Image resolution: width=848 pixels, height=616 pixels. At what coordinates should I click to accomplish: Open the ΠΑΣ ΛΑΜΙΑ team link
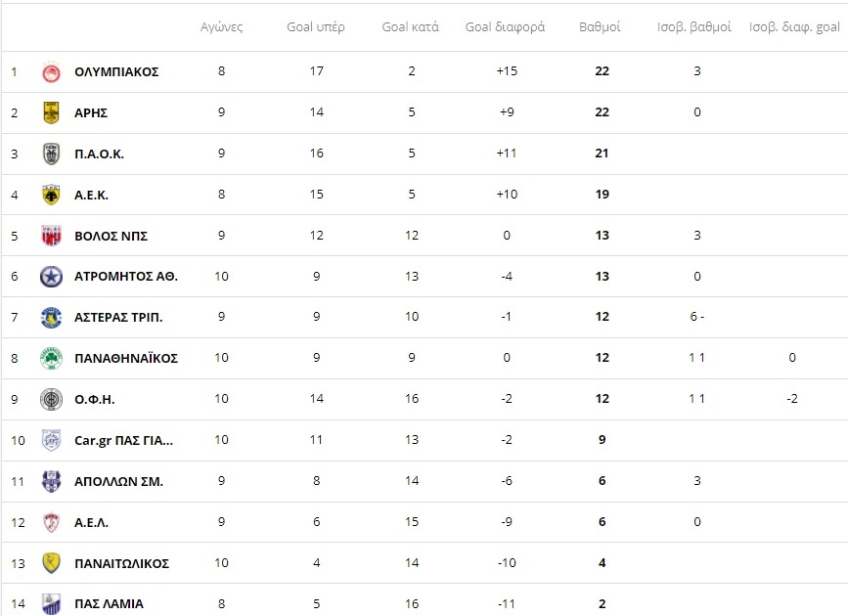(109, 604)
